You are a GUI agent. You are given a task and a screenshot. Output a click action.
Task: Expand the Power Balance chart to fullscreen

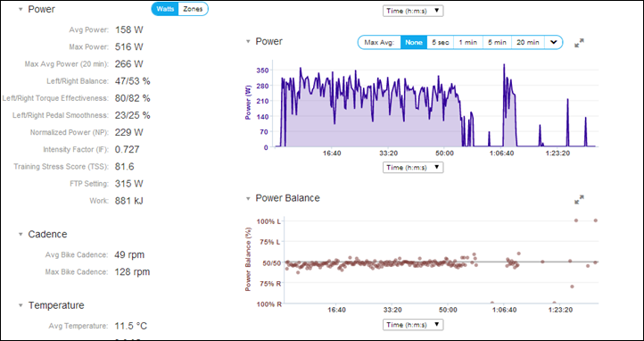(x=579, y=199)
